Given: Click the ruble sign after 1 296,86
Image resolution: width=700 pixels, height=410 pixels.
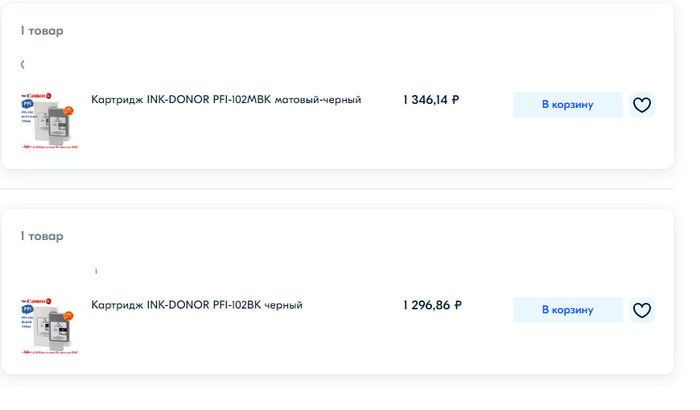Looking at the screenshot, I should point(457,305).
